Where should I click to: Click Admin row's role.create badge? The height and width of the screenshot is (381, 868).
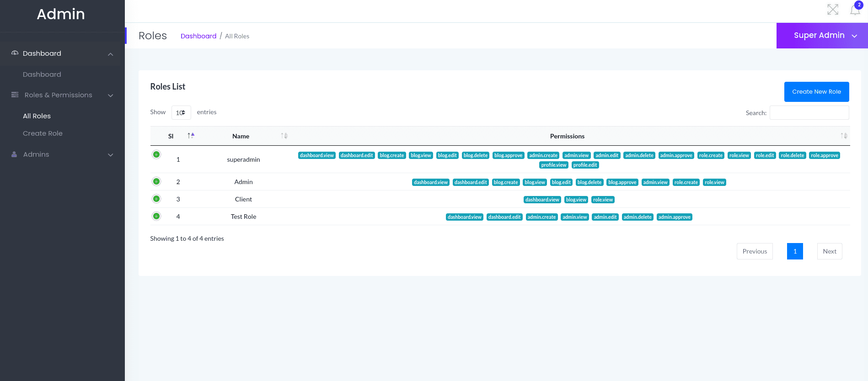pyautogui.click(x=686, y=182)
